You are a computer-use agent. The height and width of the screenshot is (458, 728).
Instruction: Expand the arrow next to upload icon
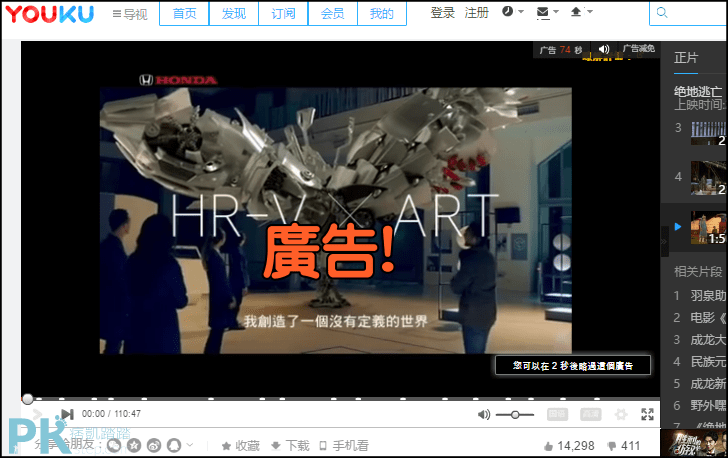pyautogui.click(x=590, y=12)
